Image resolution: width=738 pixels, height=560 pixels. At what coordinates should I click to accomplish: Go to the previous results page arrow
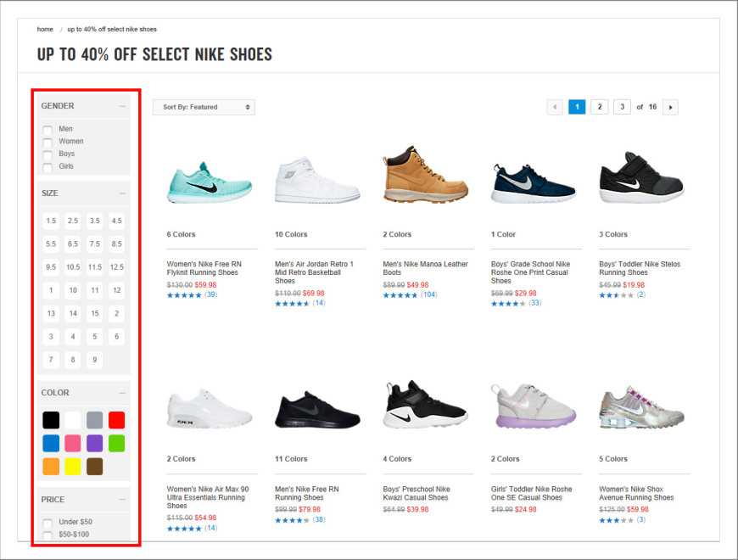555,107
